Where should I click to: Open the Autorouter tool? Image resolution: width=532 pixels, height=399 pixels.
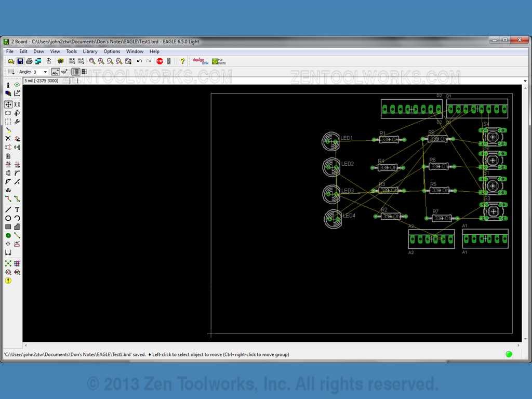pos(17,263)
